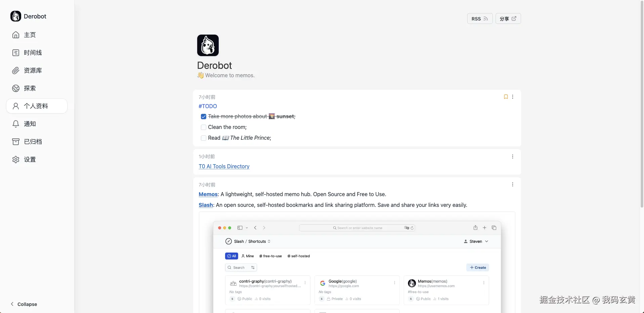Click the Google logo icon on shortcut card

click(323, 283)
